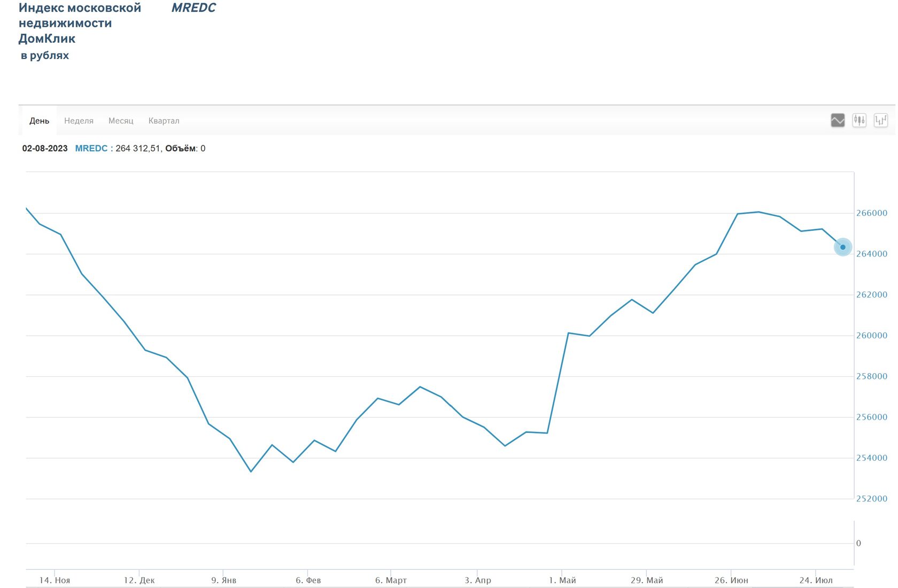The image size is (898, 588).
Task: Click the value 264 312,51
Action: [x=137, y=149]
